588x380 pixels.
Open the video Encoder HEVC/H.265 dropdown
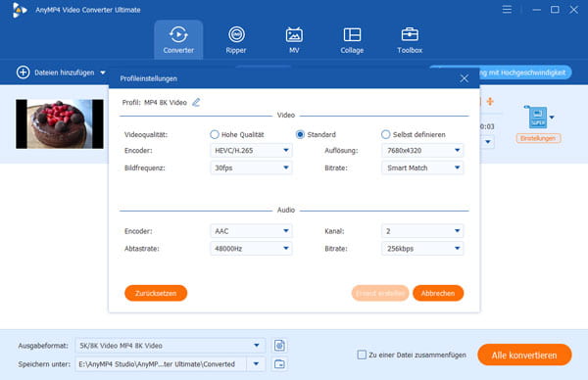tap(251, 150)
